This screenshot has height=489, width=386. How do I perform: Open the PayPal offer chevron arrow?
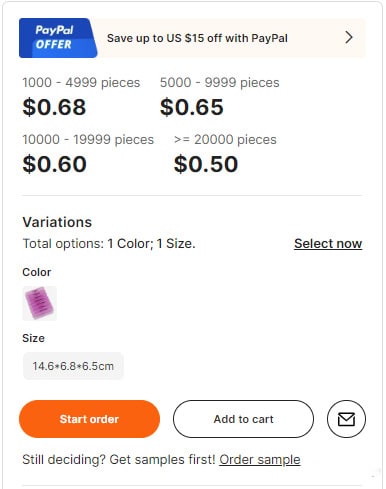[349, 37]
